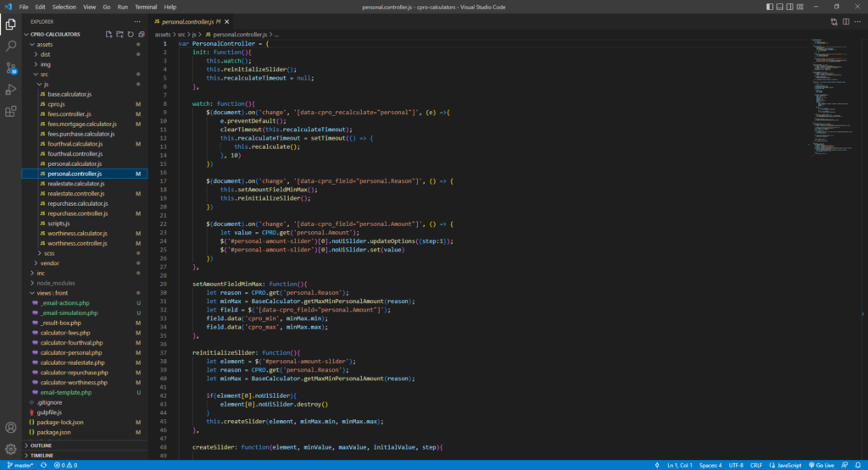This screenshot has height=470, width=868.
Task: Click the New Folder icon in explorer header
Action: click(120, 34)
